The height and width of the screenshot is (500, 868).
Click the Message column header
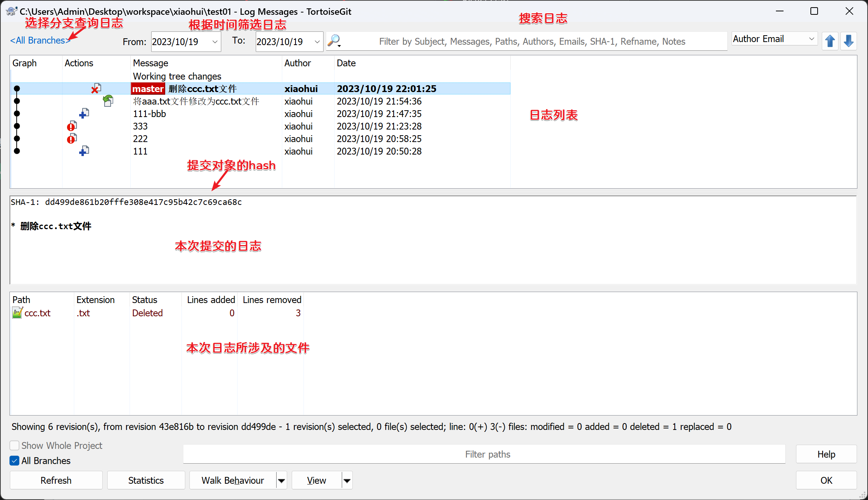pos(151,63)
